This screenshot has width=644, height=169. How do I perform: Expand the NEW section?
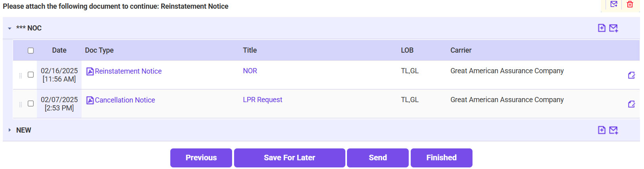10,130
